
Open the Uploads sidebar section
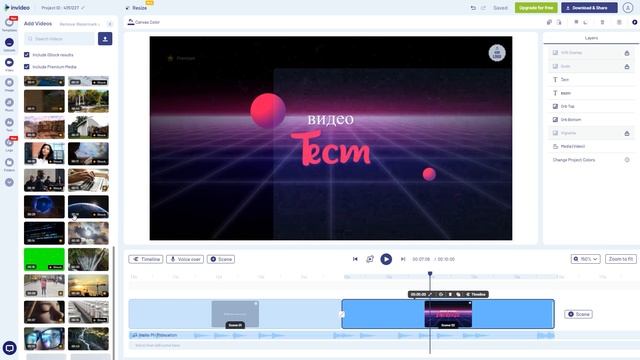(9, 44)
